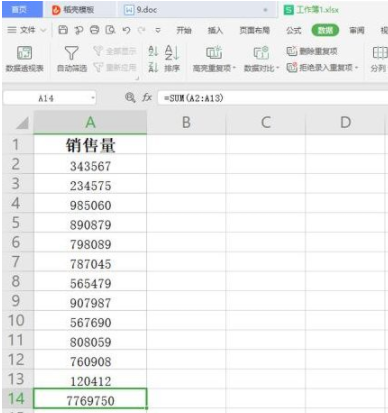
Task: Open Reject Duplicate Entry (拒绝录入重复项) dropdown
Action: [322, 68]
